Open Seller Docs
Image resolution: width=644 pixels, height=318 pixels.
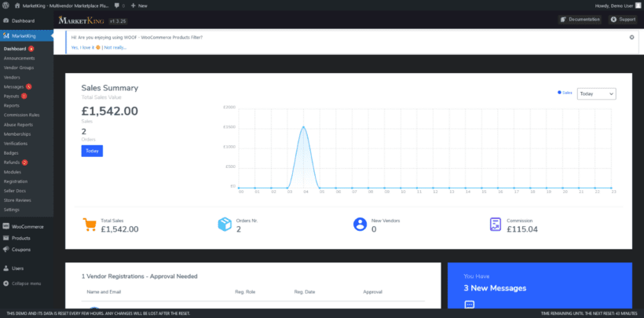14,191
